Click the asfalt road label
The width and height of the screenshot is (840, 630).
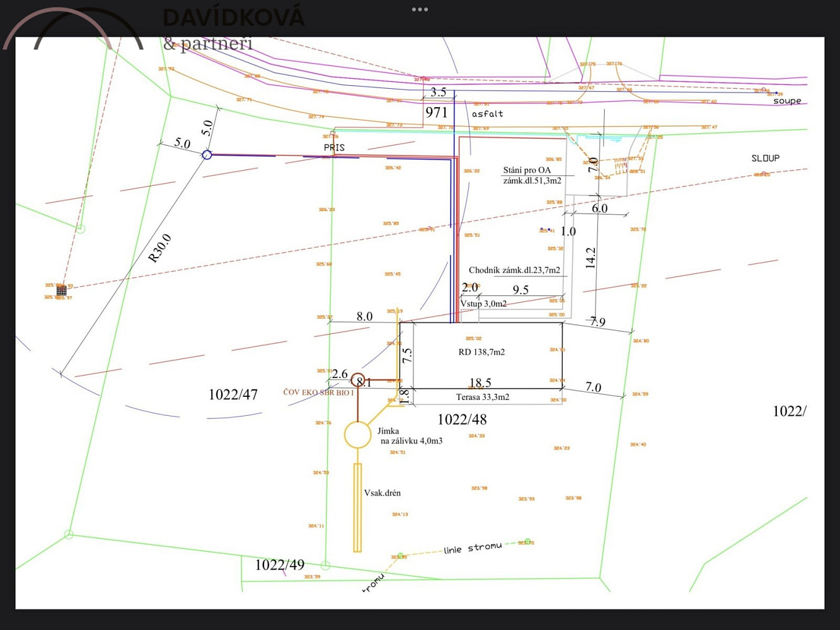tap(487, 114)
